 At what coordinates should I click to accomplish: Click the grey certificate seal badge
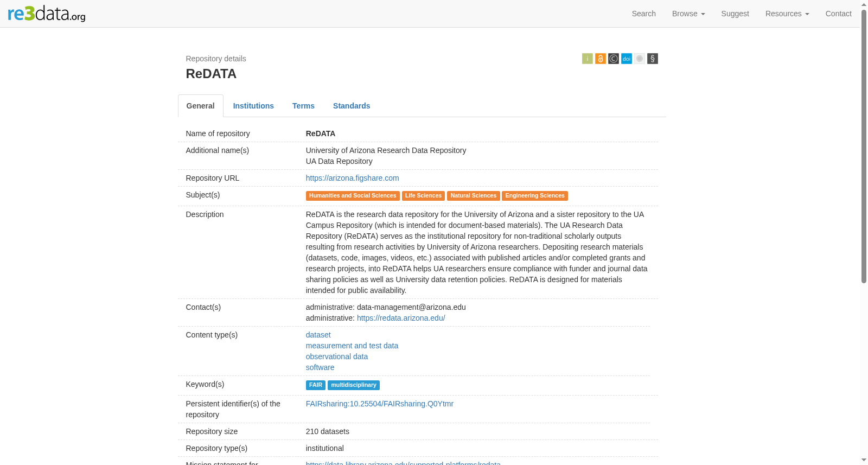pyautogui.click(x=639, y=59)
